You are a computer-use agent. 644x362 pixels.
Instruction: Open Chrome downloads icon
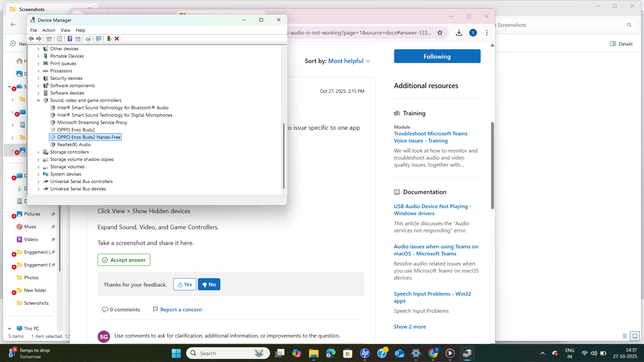click(459, 33)
